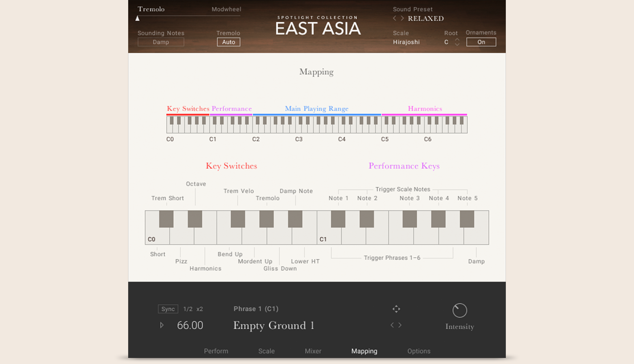Click the black key under Trem Velo

pos(238,219)
